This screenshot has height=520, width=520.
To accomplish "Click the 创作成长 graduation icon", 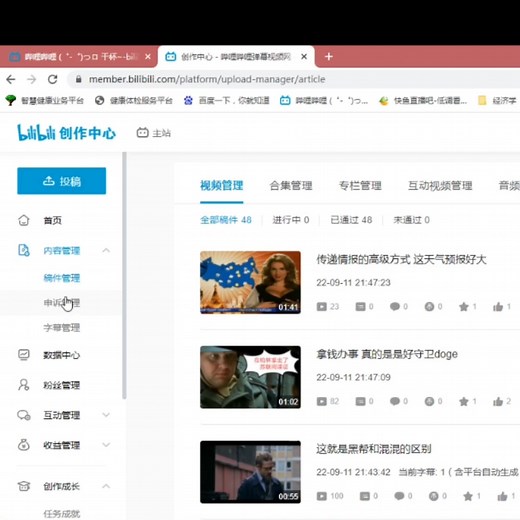I will (x=24, y=486).
